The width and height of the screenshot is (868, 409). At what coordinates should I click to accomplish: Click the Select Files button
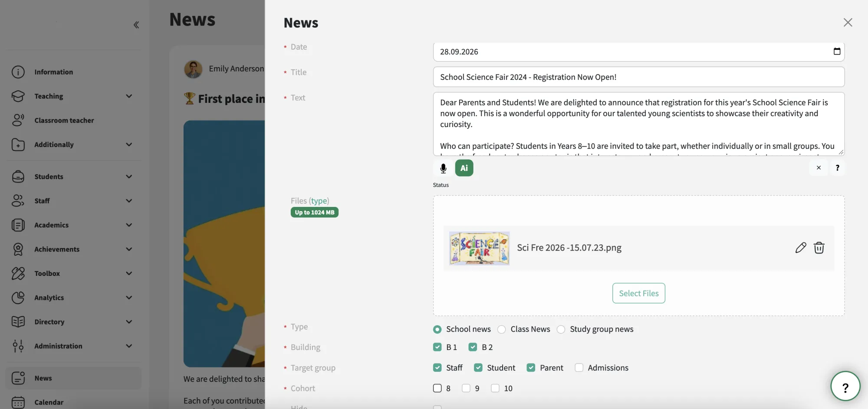point(638,293)
